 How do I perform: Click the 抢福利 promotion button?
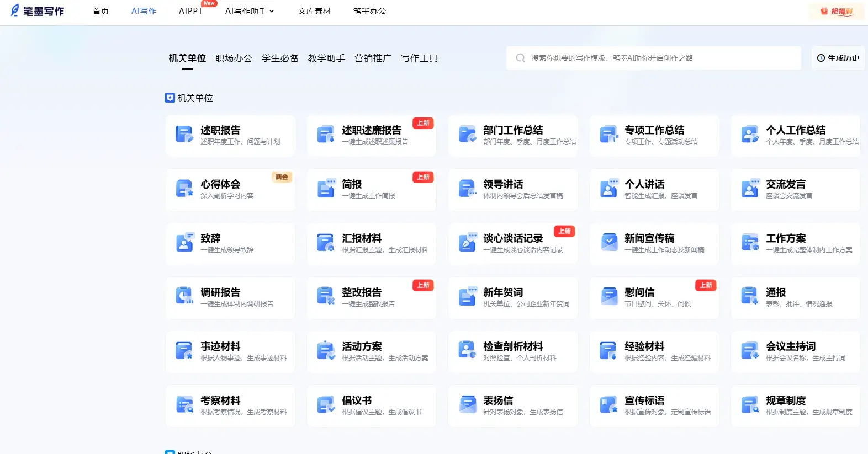pyautogui.click(x=837, y=11)
